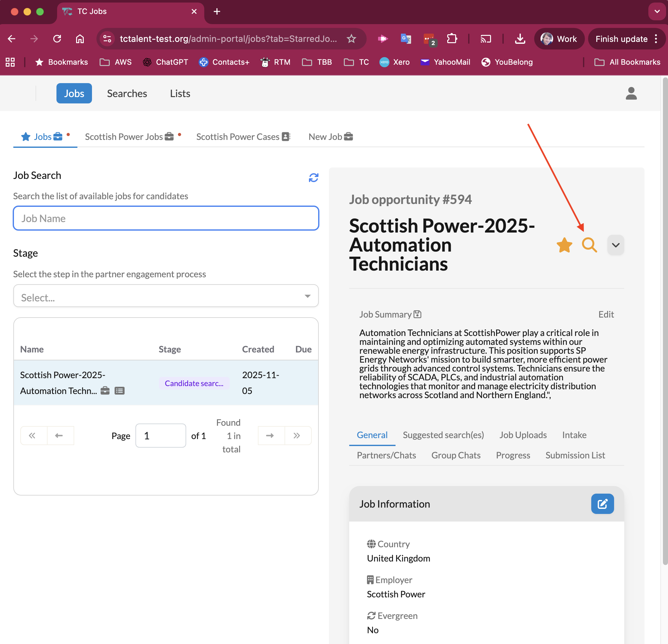This screenshot has width=668, height=644.
Task: Click the job row list icon
Action: click(x=119, y=391)
